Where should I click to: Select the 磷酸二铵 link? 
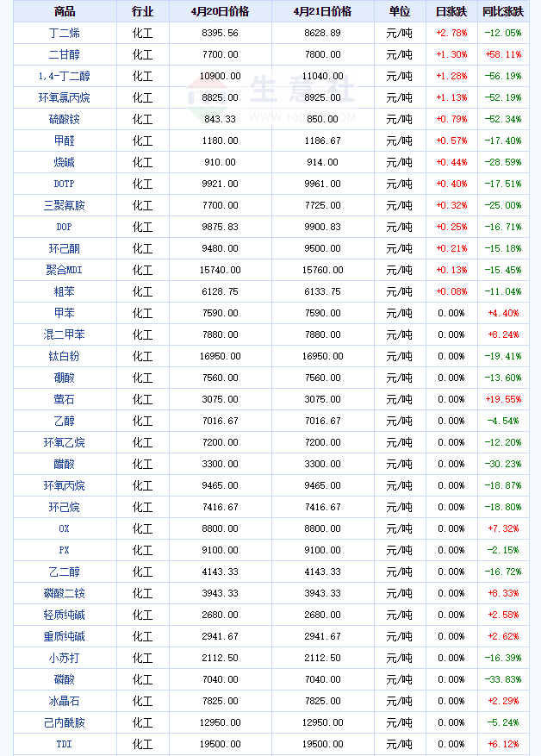tap(65, 593)
